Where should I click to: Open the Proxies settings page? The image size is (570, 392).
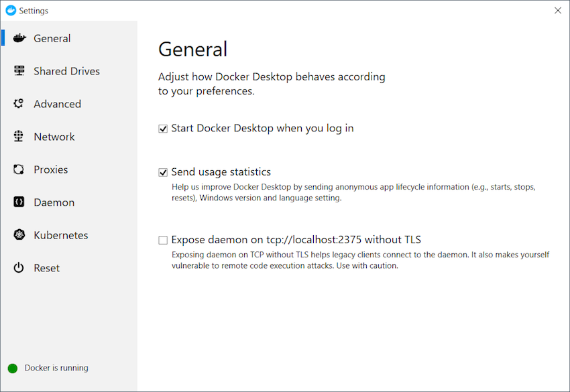coord(51,170)
